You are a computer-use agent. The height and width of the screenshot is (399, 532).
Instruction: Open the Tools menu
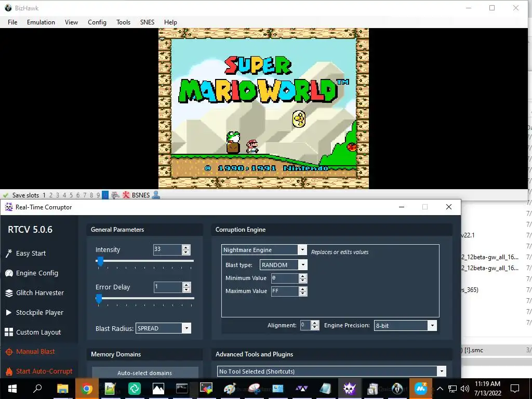(x=124, y=22)
